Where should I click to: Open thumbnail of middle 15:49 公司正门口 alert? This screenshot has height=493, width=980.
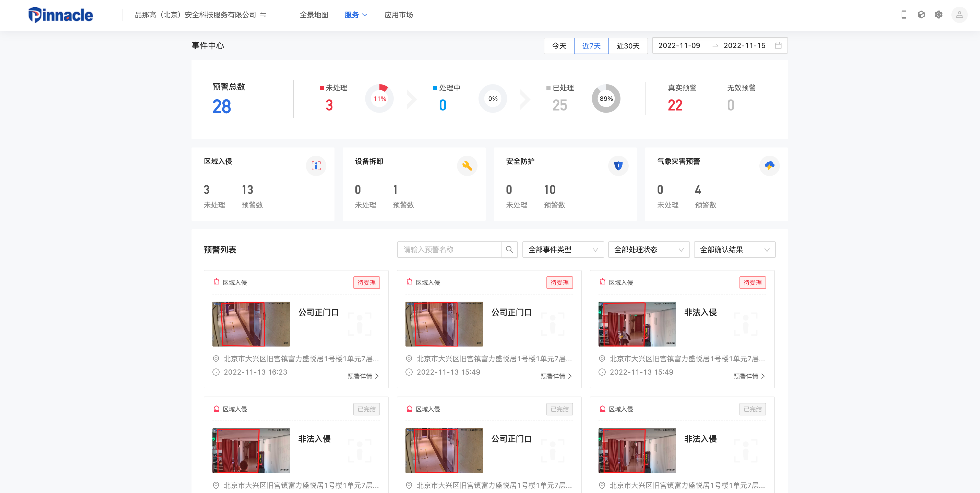click(x=444, y=324)
